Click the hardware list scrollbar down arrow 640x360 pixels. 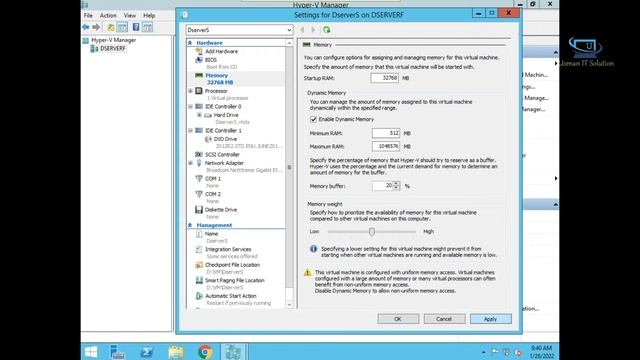pyautogui.click(x=289, y=304)
